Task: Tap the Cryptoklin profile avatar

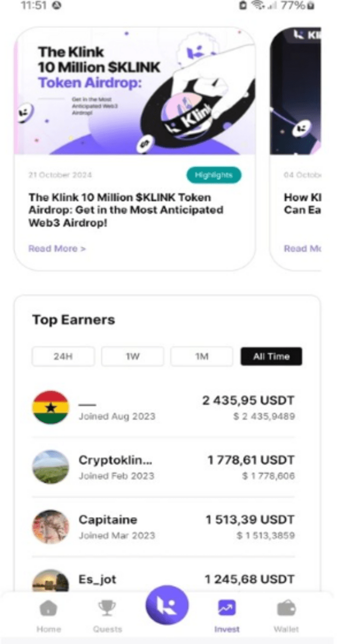Action: coord(51,467)
